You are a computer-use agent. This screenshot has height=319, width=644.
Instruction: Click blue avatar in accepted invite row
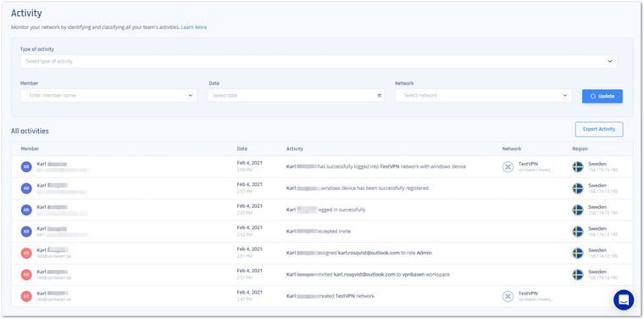point(26,232)
